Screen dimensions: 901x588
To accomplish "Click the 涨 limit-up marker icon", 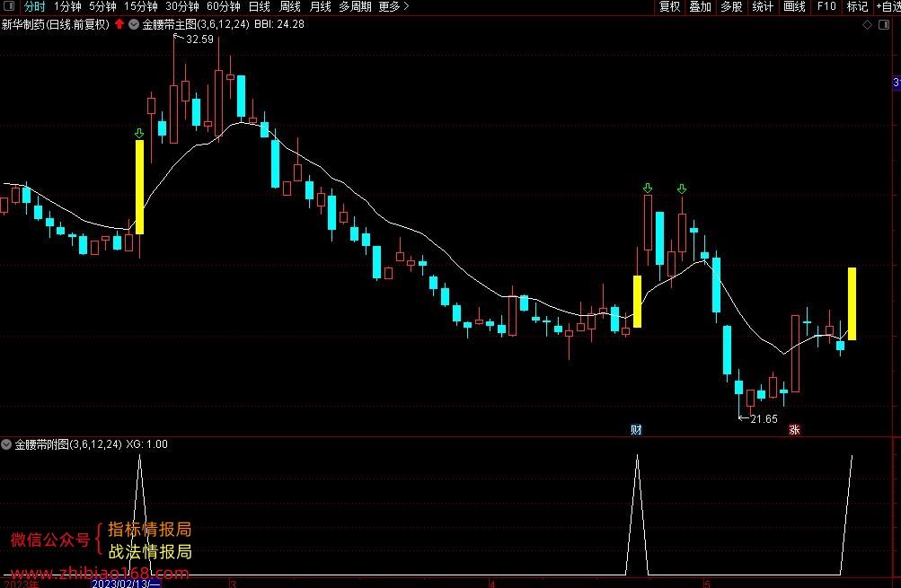I will pos(795,429).
